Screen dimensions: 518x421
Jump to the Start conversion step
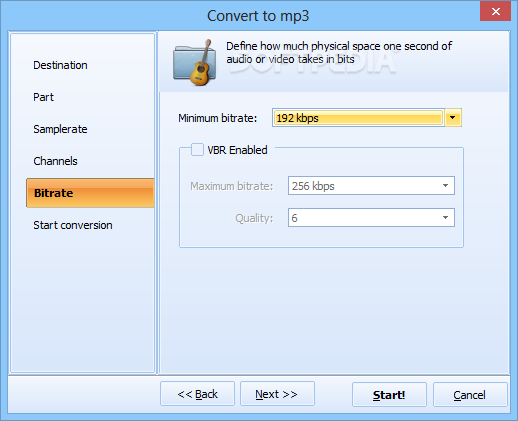(73, 225)
